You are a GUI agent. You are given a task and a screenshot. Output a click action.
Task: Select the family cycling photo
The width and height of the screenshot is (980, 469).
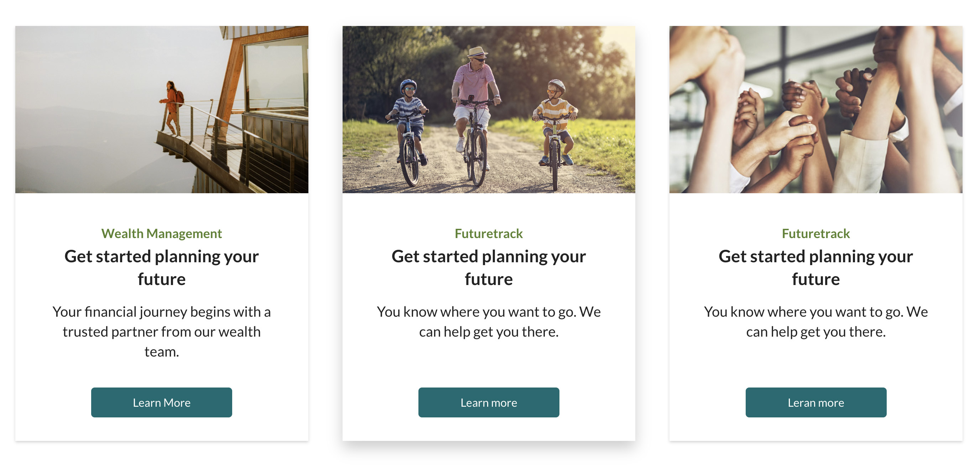click(489, 109)
